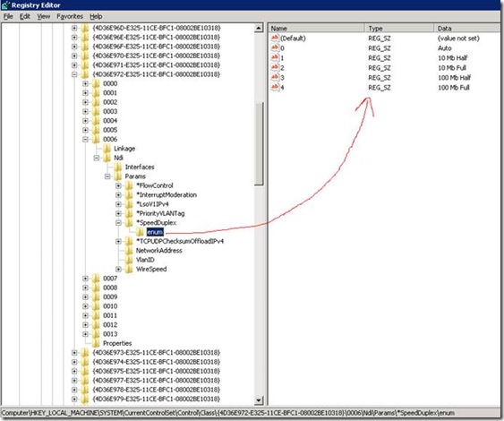504x421 pixels.
Task: Select the 0012 key label
Action: [110, 325]
